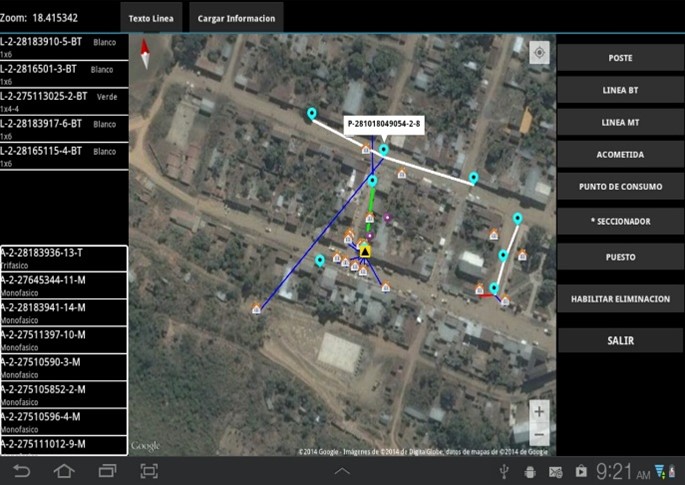Viewport: 685px width, 485px height.
Task: Select the yellow triangle transformer marker
Action: [365, 251]
